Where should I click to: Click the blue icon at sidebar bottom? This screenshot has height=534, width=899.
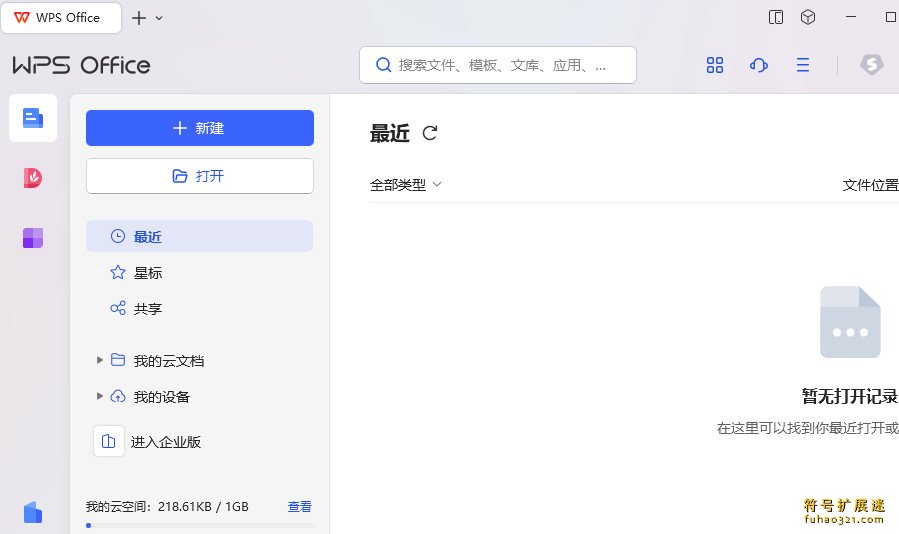tap(33, 512)
